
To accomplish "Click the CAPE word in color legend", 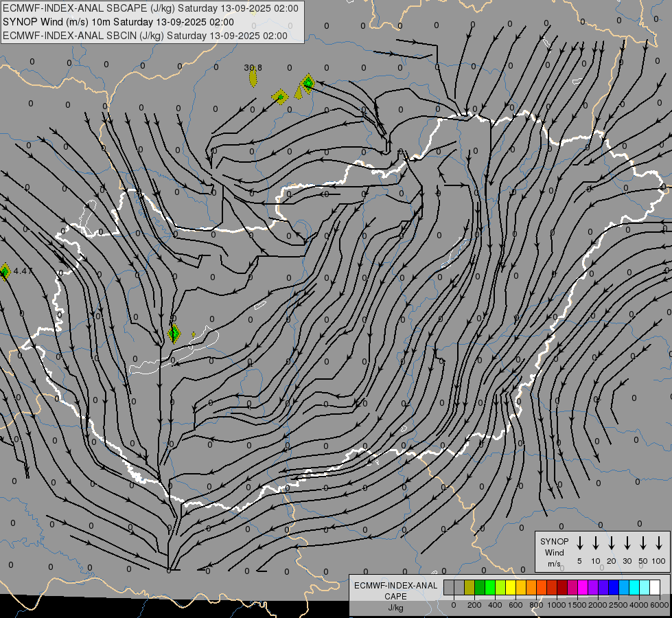I will [395, 597].
